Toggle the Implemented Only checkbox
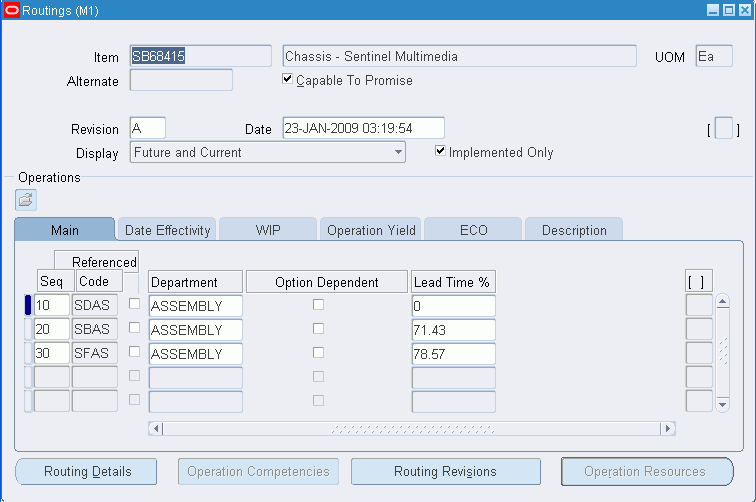 click(440, 151)
